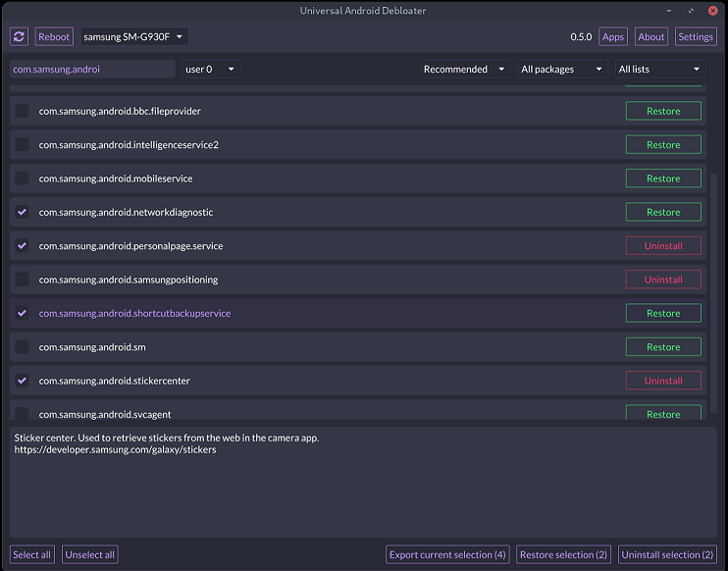Click Uninstall selection (2)

point(667,554)
